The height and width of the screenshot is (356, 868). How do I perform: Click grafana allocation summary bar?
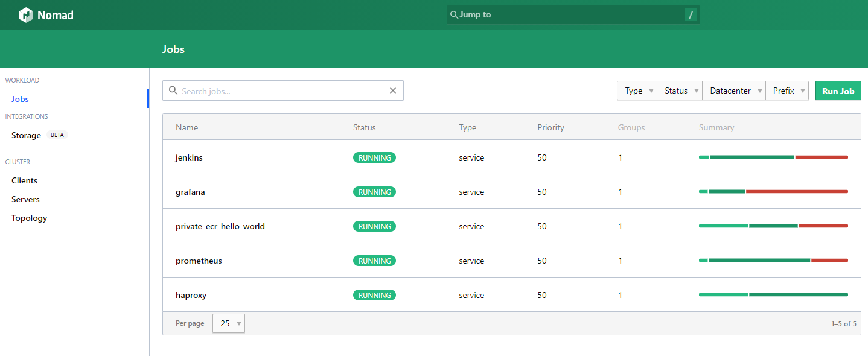point(773,192)
